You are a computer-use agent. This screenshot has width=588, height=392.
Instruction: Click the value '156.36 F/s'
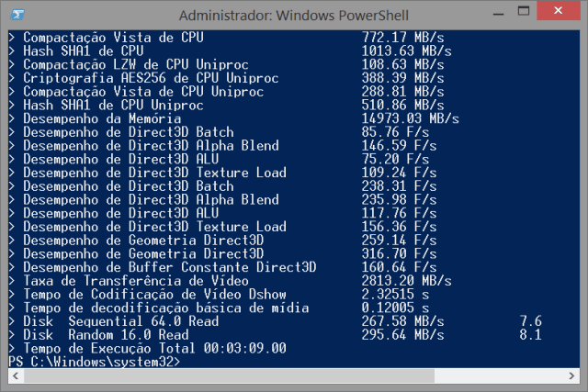point(399,227)
